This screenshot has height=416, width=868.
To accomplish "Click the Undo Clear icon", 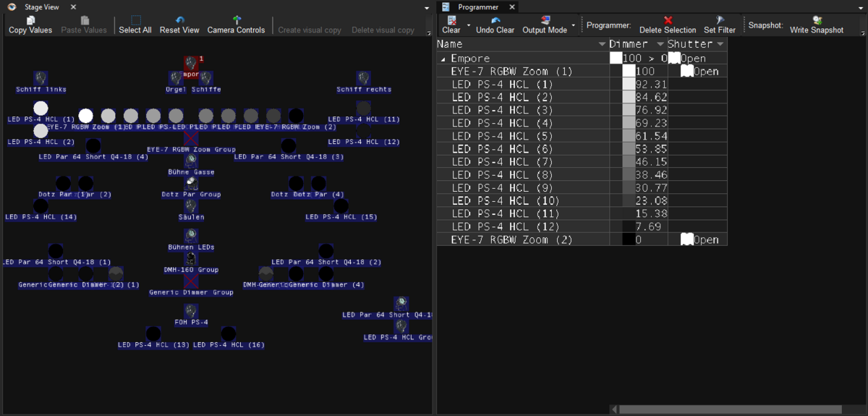I will click(x=495, y=20).
